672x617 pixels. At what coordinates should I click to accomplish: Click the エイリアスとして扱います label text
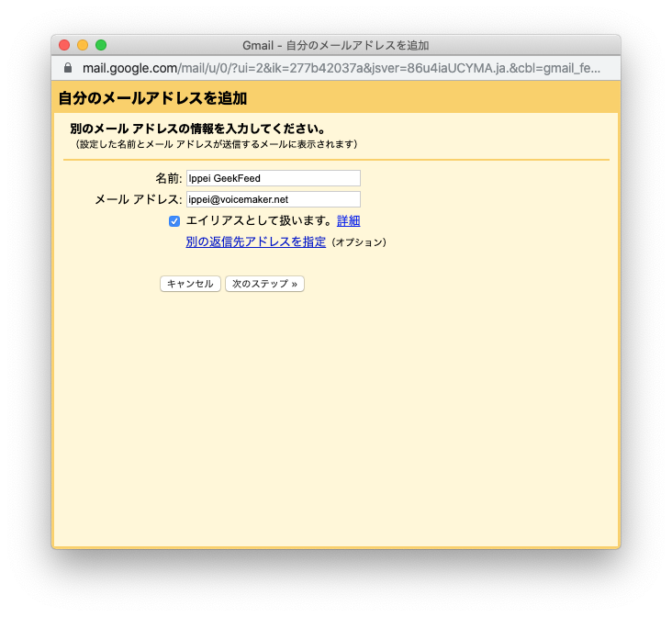pyautogui.click(x=259, y=221)
